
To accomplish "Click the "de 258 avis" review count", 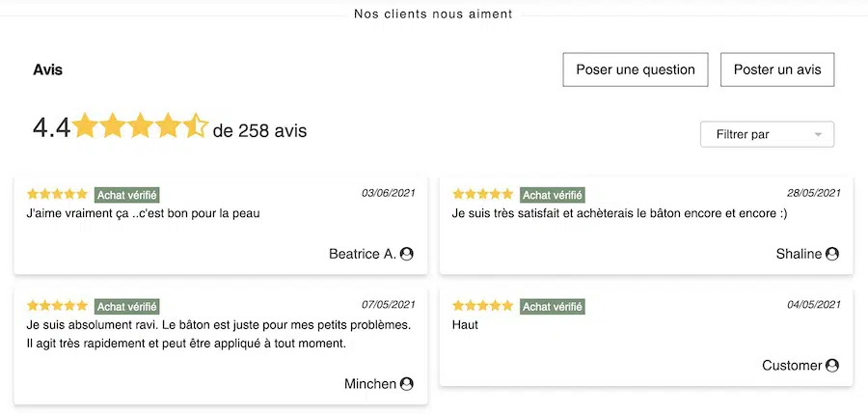I will coord(259,130).
